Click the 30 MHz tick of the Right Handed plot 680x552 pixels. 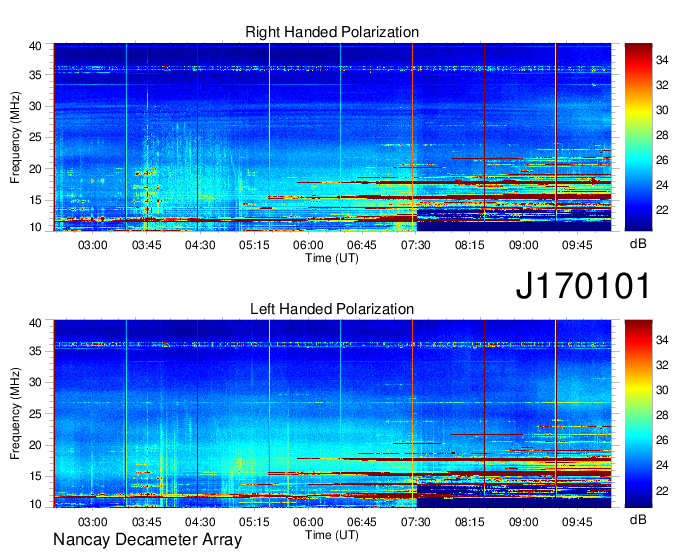click(35, 106)
